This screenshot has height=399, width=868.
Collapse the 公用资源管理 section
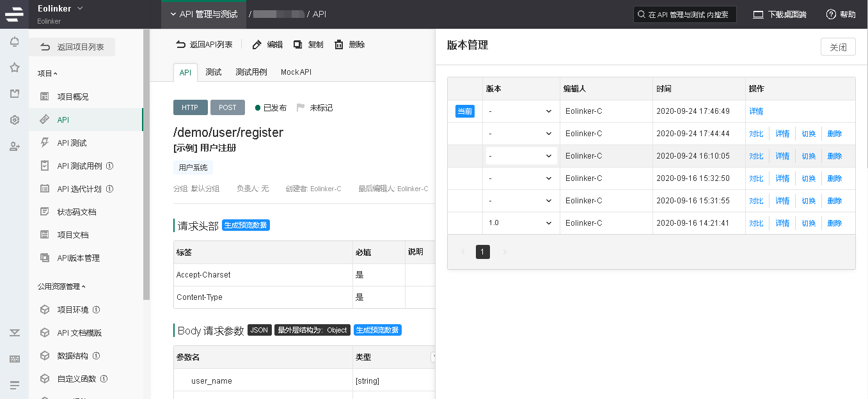coord(61,286)
